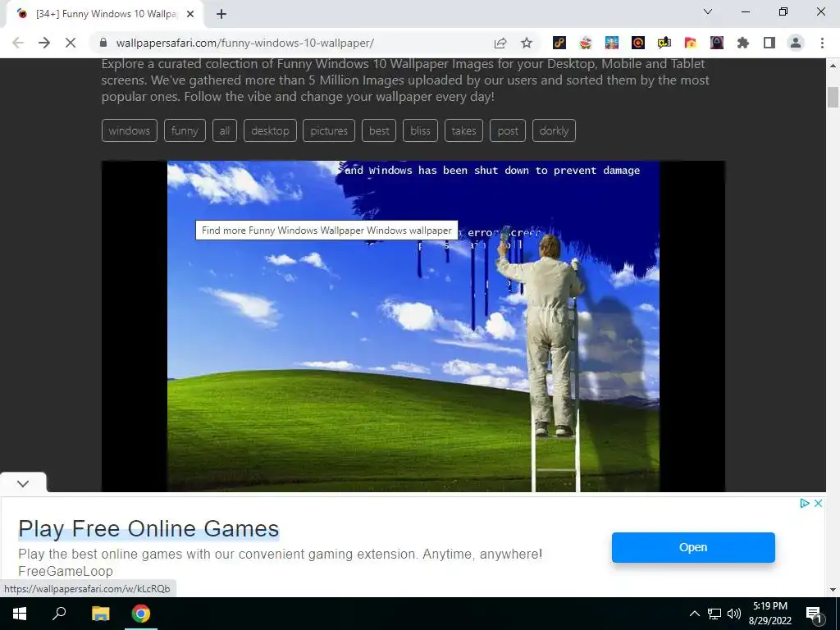Bookmark this page with the star icon
The height and width of the screenshot is (630, 840).
click(527, 43)
